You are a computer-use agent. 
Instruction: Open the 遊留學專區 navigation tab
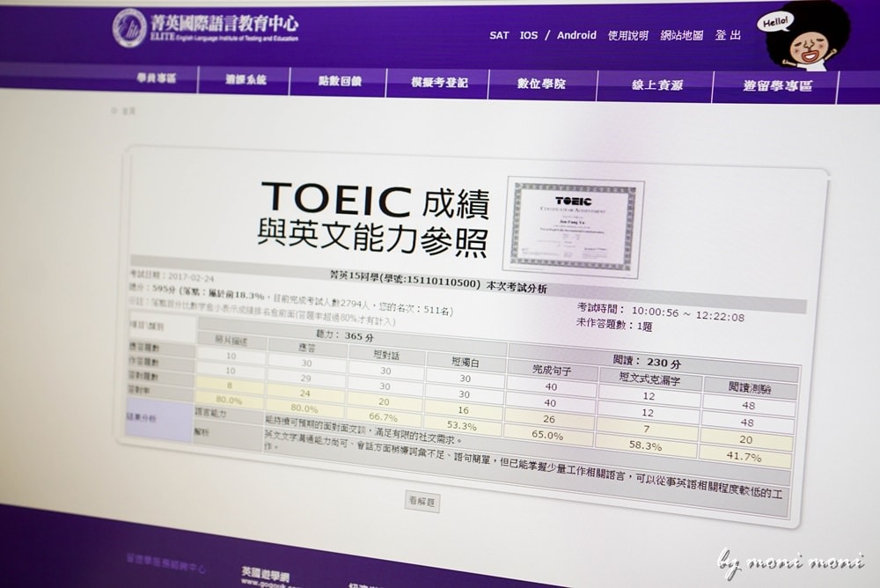point(776,86)
